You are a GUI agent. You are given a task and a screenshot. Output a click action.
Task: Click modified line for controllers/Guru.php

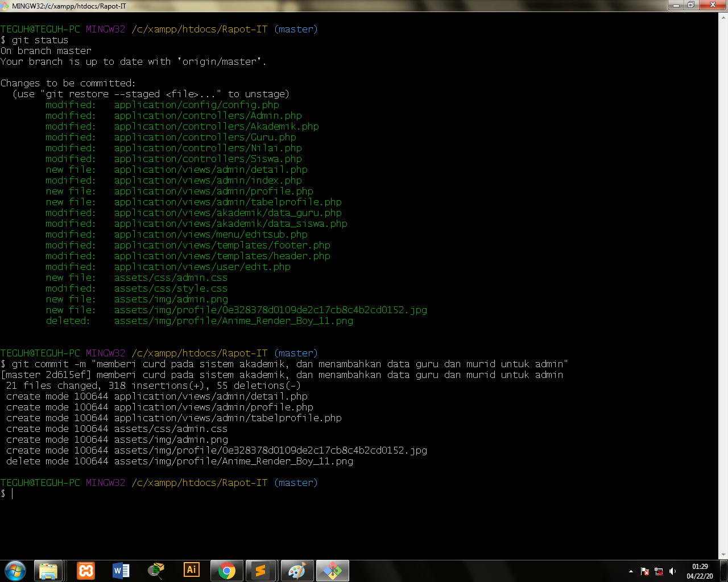coord(171,138)
